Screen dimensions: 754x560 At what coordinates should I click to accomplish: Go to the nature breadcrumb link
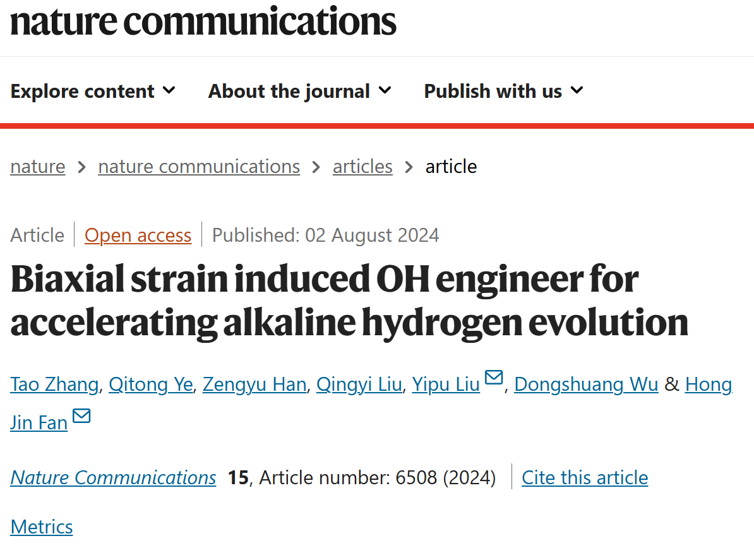point(37,166)
